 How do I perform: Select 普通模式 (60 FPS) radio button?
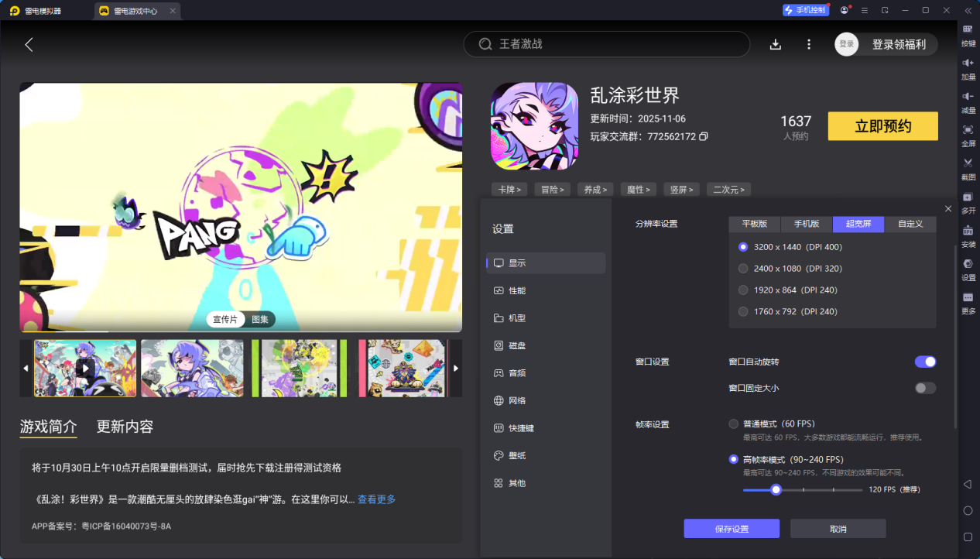(733, 424)
